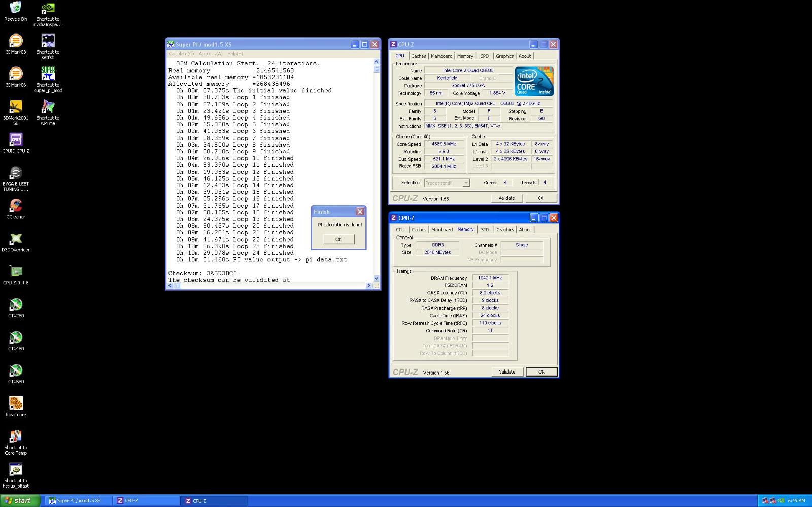Click the DRAM Frequency value 1042.1 MHz

(490, 278)
